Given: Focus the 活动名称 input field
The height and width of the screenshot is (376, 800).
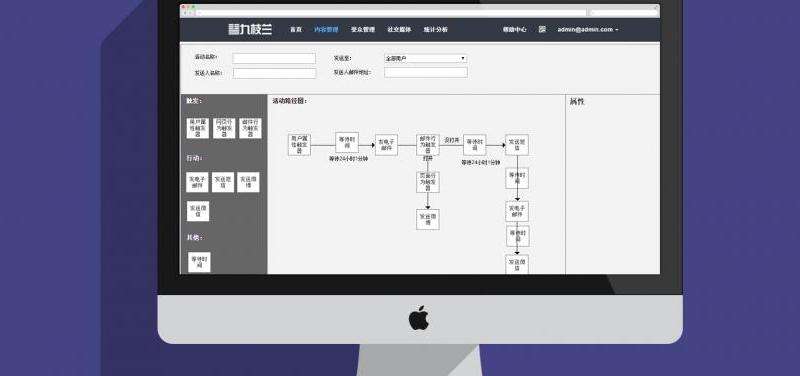Looking at the screenshot, I should 274,58.
